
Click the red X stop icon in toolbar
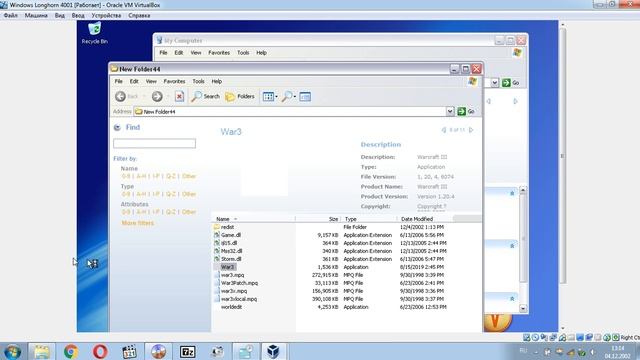coord(179,96)
